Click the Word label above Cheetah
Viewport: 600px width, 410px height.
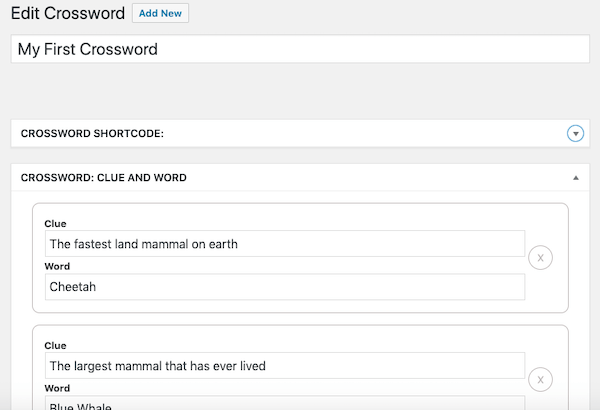click(x=58, y=266)
